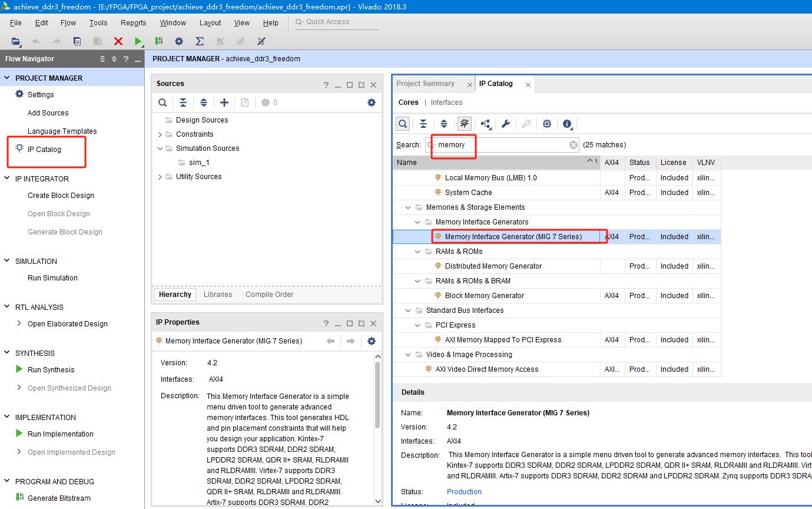Viewport: 812px width, 509px height.
Task: Select Memory Interface Generator (MIG 7 Series) row
Action: coord(557,237)
